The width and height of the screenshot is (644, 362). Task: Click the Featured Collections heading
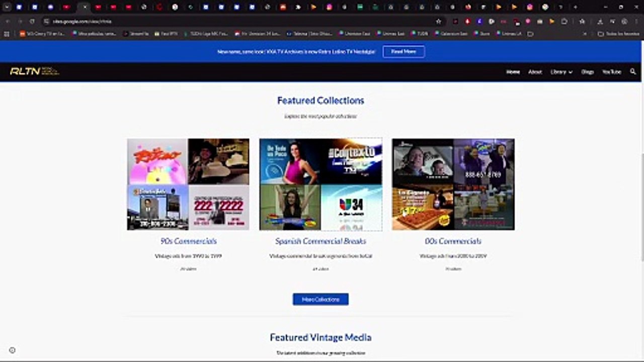click(320, 101)
